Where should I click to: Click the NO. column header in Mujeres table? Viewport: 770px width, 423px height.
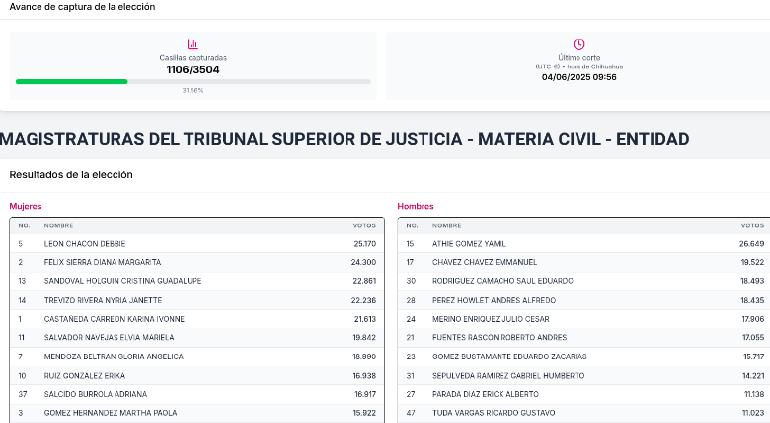[24, 226]
